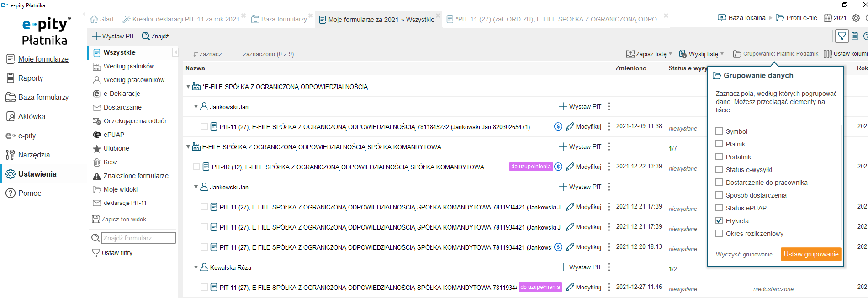Viewport: 868px width, 298px height.
Task: Check Status e-wysyłki grouping checkbox
Action: [719, 169]
